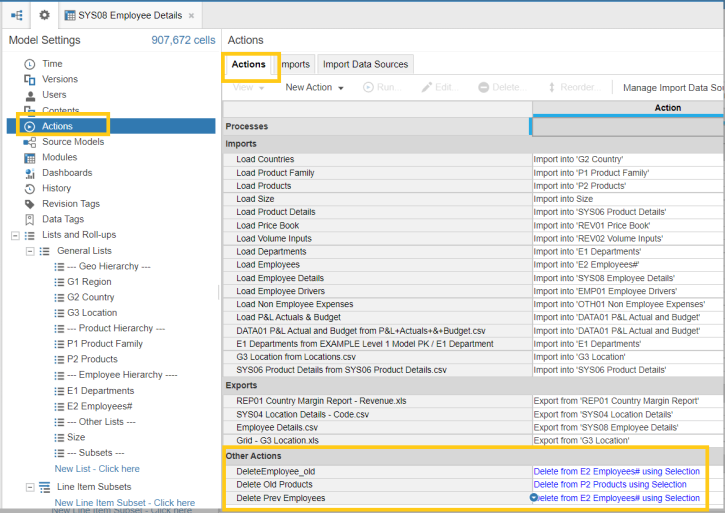
Task: Select the Actions tab
Action: click(248, 64)
